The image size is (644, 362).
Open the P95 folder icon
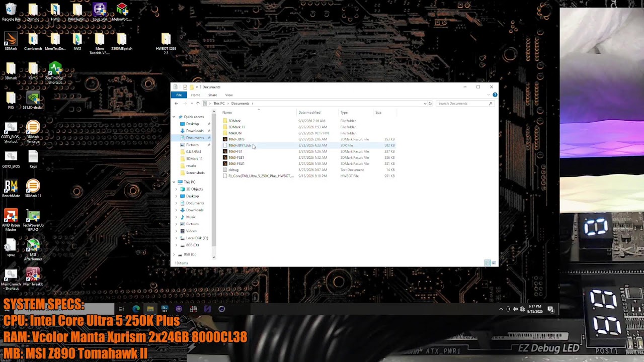(x=11, y=100)
